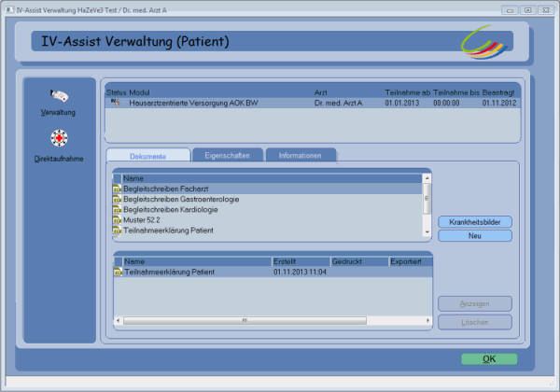
Task: Click document icon beside Begleitschreiben Gastroenterologie
Action: [x=118, y=199]
